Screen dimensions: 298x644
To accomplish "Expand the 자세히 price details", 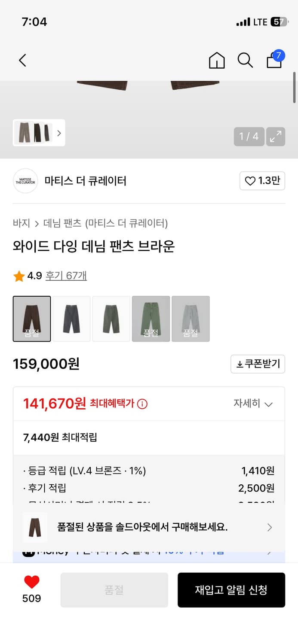I will [253, 404].
